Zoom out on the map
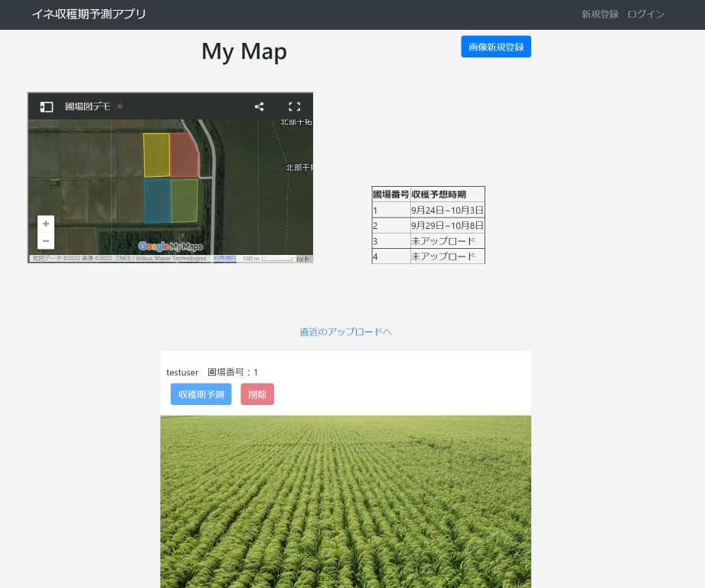This screenshot has width=705, height=588. (46, 240)
